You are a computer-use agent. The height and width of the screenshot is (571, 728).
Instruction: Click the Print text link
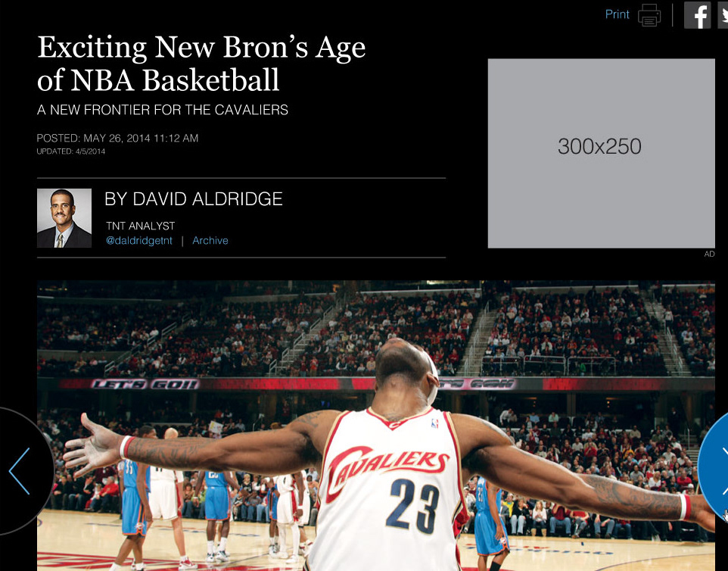[617, 14]
